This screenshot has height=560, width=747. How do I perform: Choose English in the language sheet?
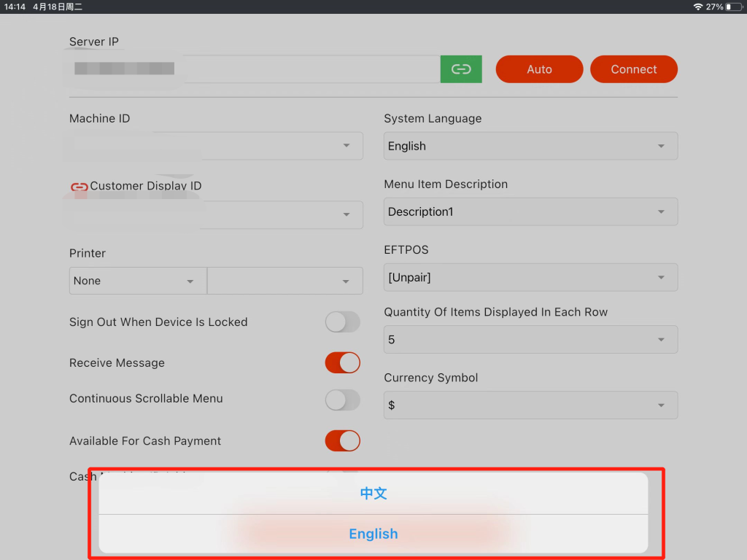pos(373,534)
